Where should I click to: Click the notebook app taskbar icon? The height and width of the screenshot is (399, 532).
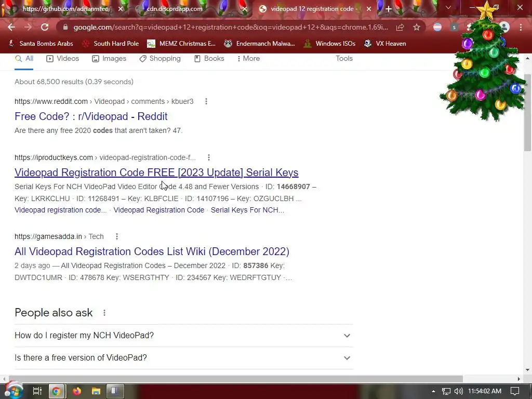pos(115,391)
